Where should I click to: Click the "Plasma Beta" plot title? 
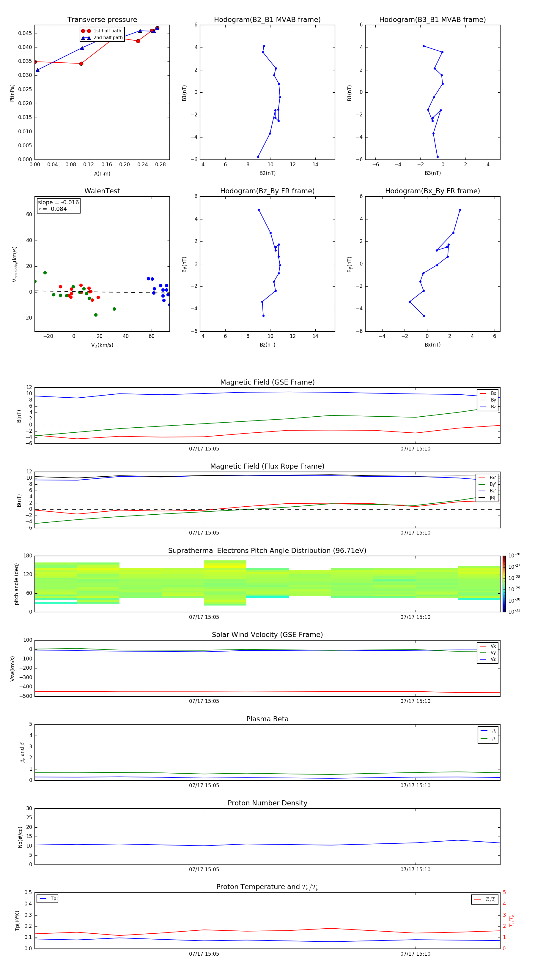267,719
